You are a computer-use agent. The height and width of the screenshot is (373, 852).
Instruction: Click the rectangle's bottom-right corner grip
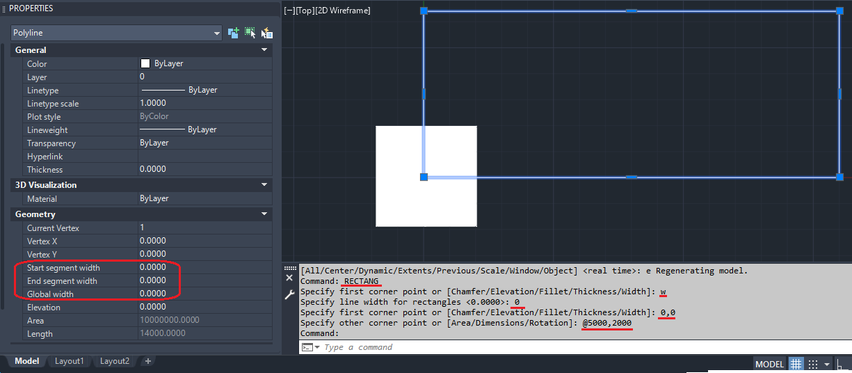pyautogui.click(x=840, y=177)
